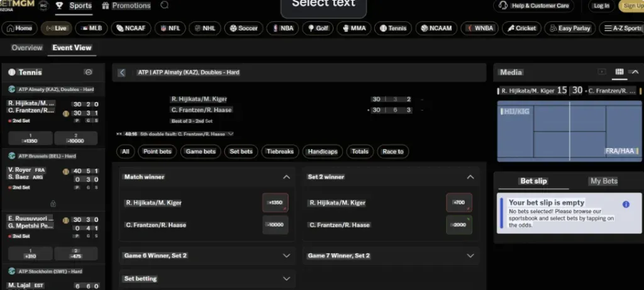
Task: Filter markets by Totals
Action: (x=360, y=152)
